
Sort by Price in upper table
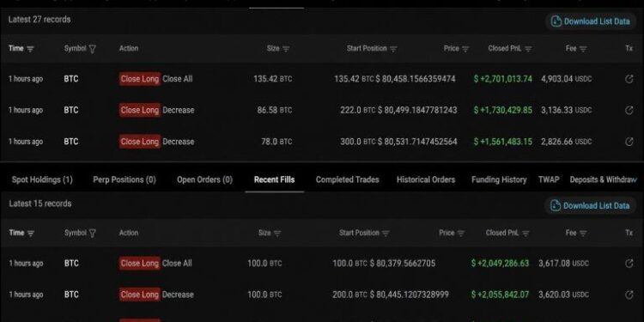(465, 49)
